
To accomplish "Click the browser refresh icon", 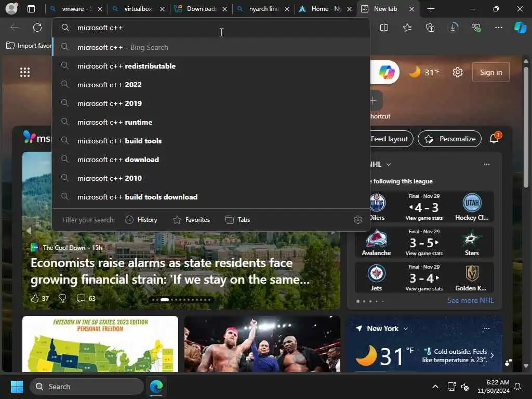I will coord(37,28).
